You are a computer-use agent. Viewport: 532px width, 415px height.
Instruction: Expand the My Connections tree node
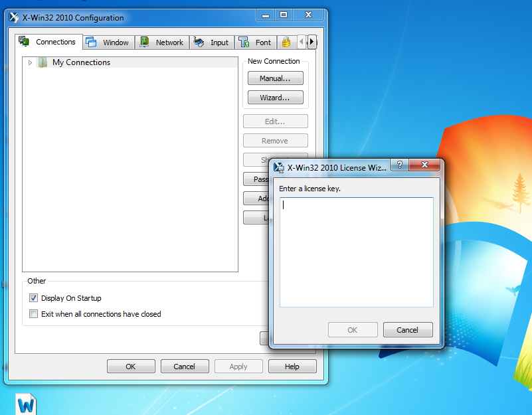tap(30, 62)
